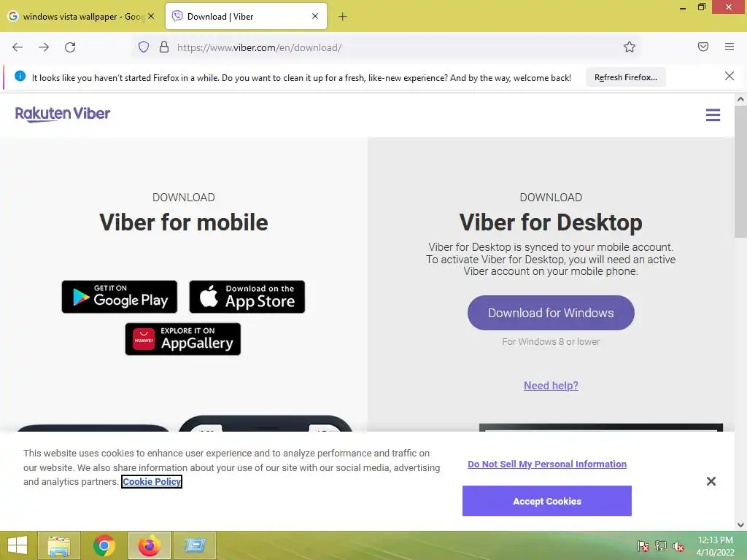This screenshot has height=560, width=747.
Task: Click the scrollbar down arrow
Action: pos(740,525)
